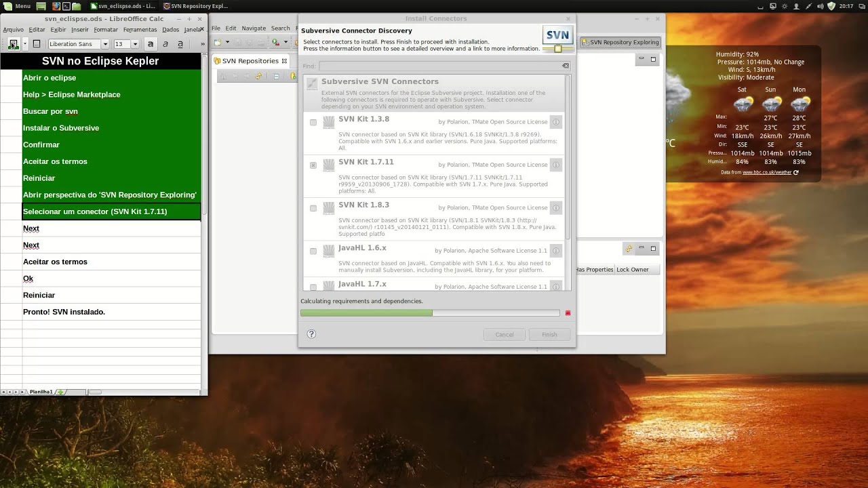Open SVN Repository Exploring perspective button
Screen dimensions: 868x488
pos(620,42)
